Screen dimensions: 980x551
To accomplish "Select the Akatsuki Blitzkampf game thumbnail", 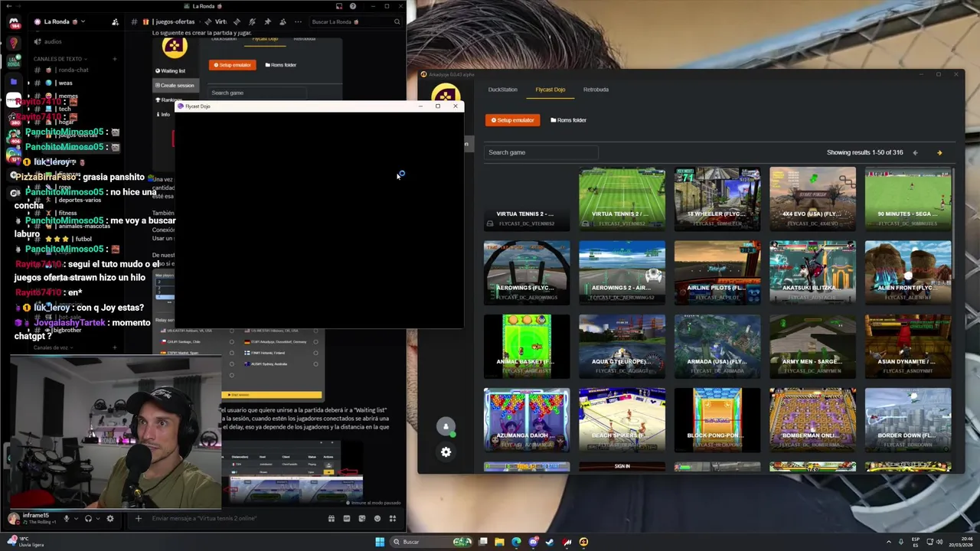I will [x=812, y=272].
